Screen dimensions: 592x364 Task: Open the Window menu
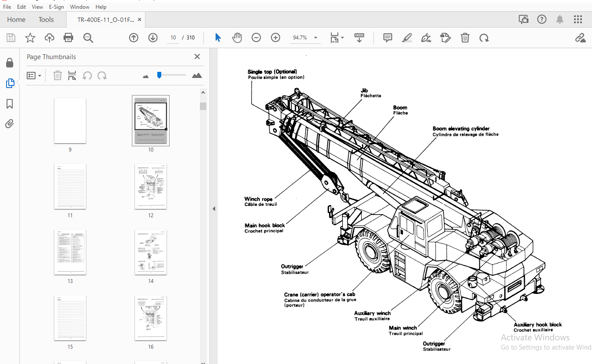tap(80, 7)
